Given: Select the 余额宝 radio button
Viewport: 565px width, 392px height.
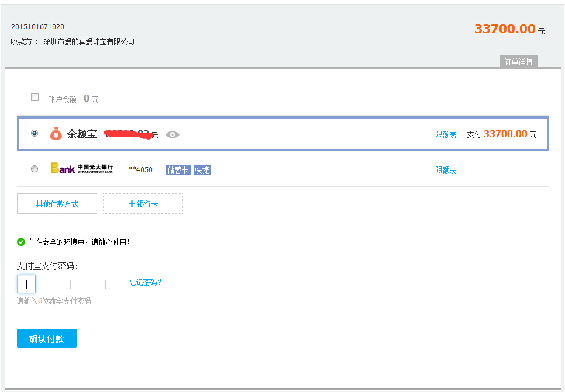Looking at the screenshot, I should (35, 133).
